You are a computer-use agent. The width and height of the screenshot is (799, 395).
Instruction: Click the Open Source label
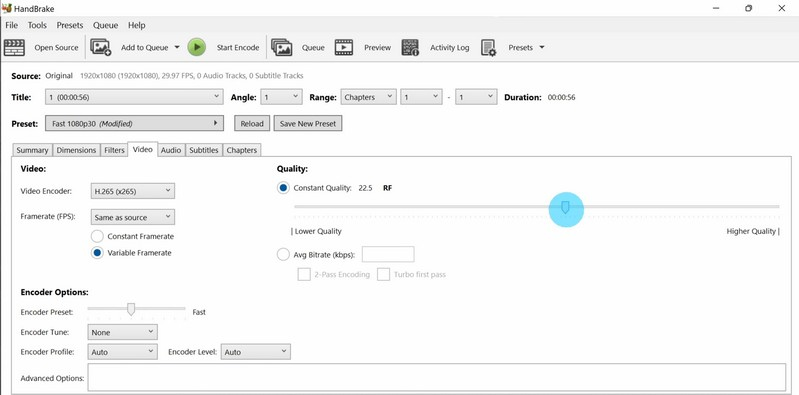tap(57, 47)
